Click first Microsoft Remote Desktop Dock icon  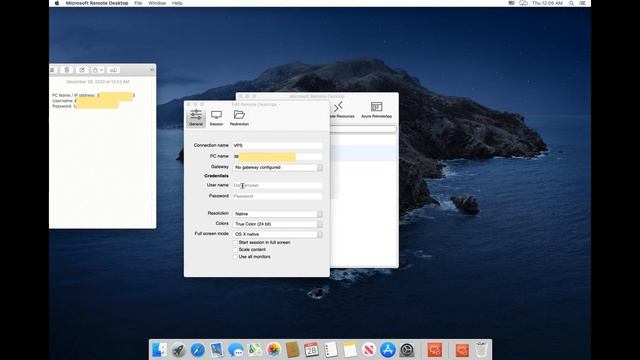(435, 350)
